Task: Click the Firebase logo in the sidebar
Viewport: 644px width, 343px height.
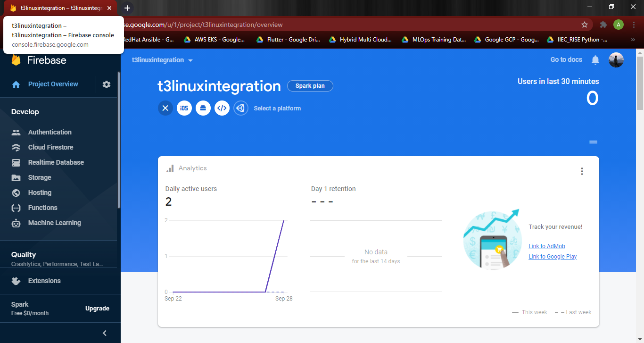Action: click(39, 60)
